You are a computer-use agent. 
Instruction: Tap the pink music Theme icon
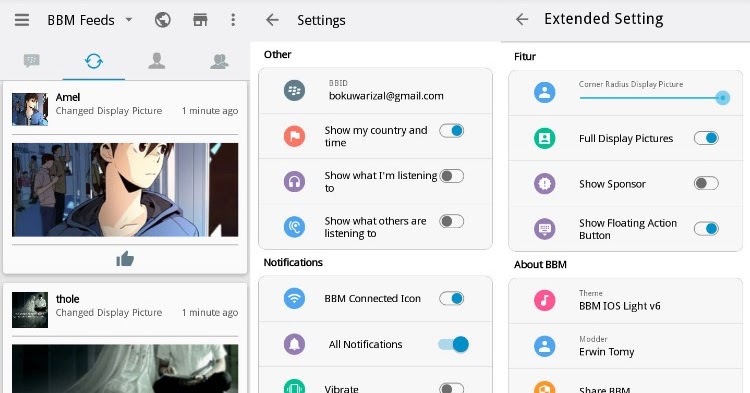point(544,300)
